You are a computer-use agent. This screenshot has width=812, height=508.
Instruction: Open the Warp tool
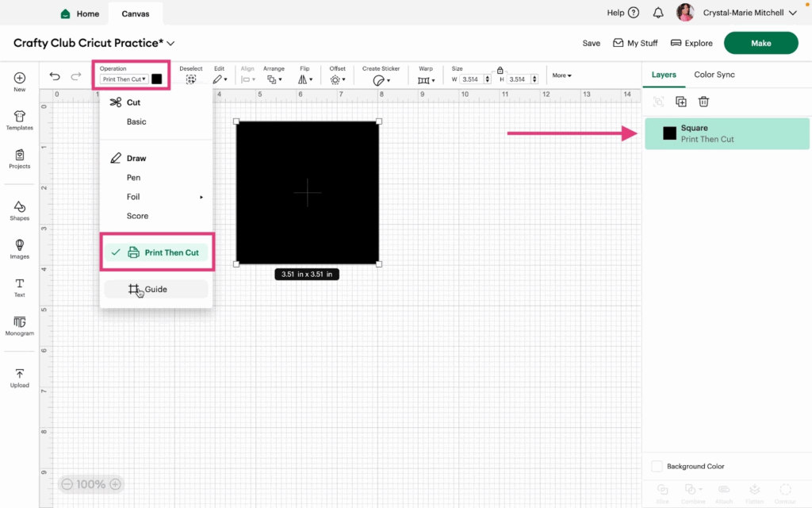[x=426, y=80]
